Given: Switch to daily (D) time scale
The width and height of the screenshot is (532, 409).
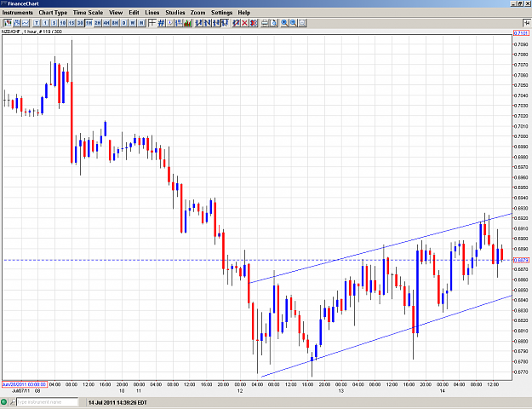Looking at the screenshot, I should point(123,23).
